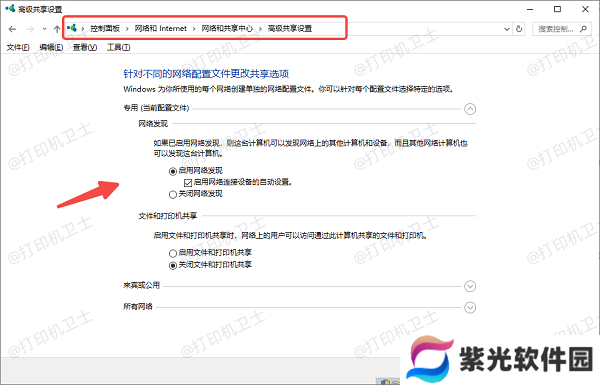Click the 网络发现 section label

tap(153, 124)
